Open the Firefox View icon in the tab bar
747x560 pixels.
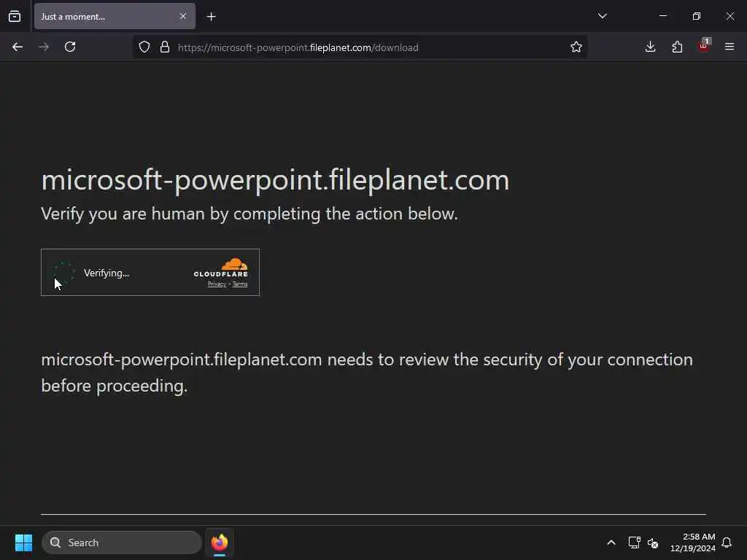point(15,16)
